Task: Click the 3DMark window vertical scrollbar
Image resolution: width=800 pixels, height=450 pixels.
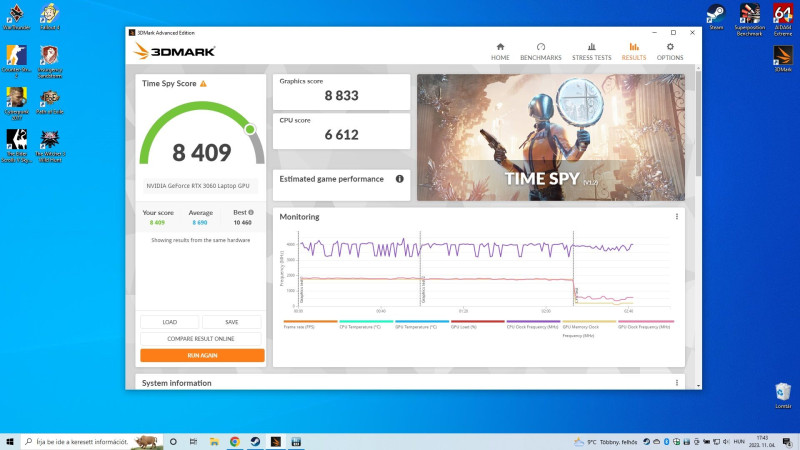Action: tap(698, 122)
